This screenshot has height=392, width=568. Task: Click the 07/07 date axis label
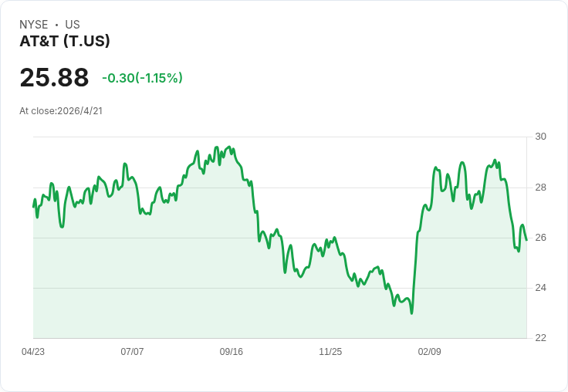[x=132, y=352]
